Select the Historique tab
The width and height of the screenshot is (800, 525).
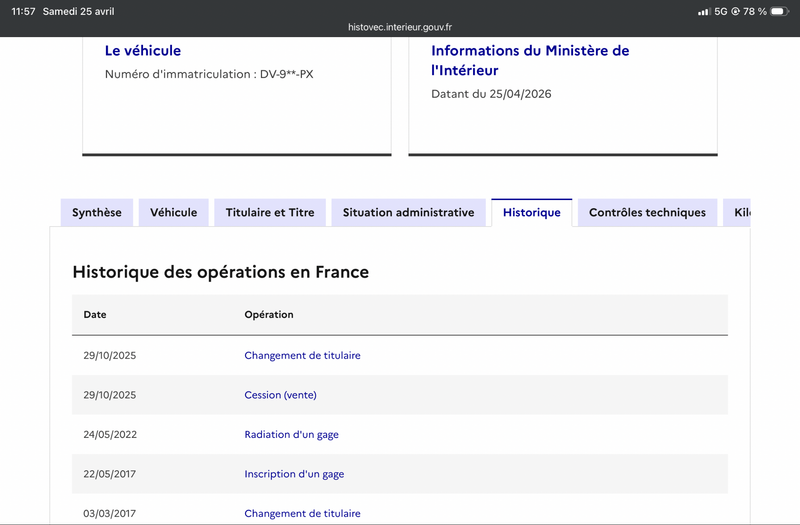click(x=532, y=212)
